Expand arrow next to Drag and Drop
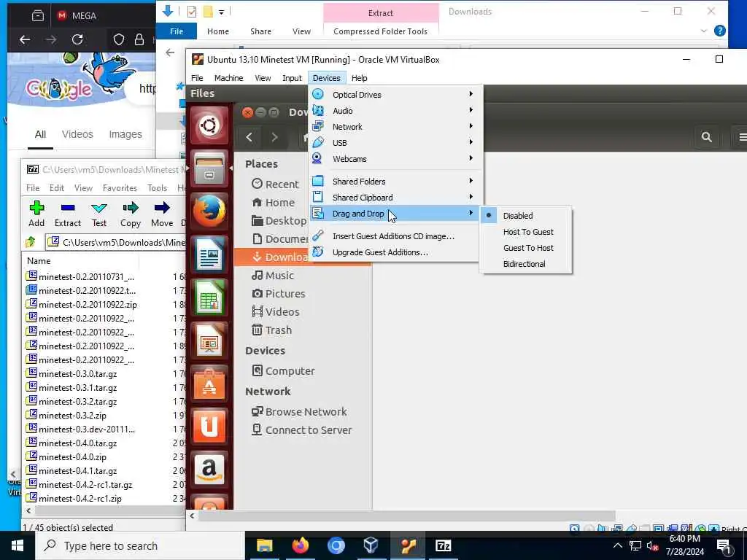 471,213
